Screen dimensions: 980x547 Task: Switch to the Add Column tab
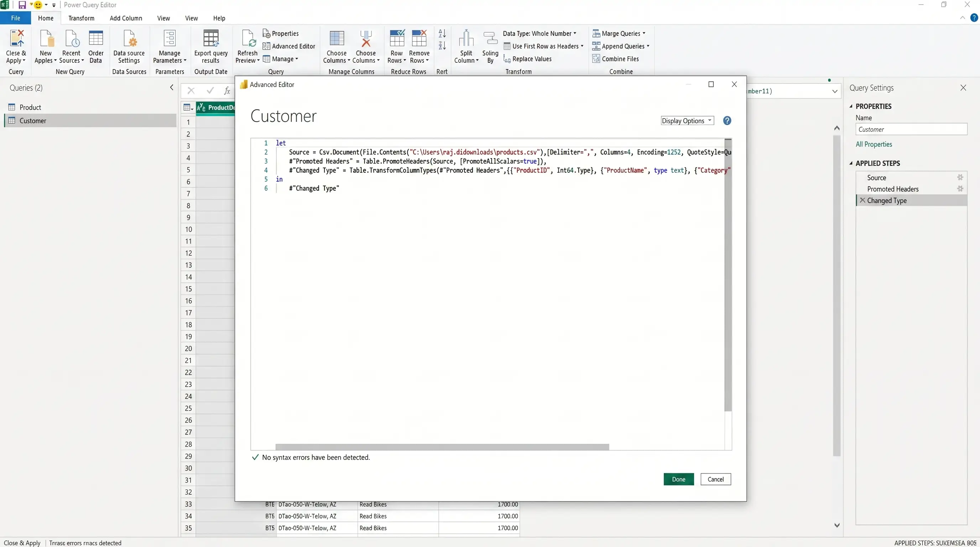[126, 18]
